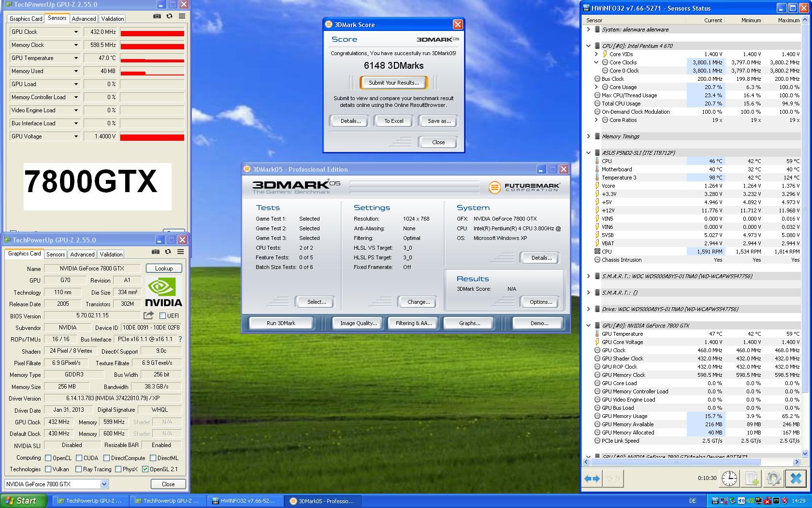
Task: Click the Safely Remove Hardware tray icon
Action: point(732,501)
